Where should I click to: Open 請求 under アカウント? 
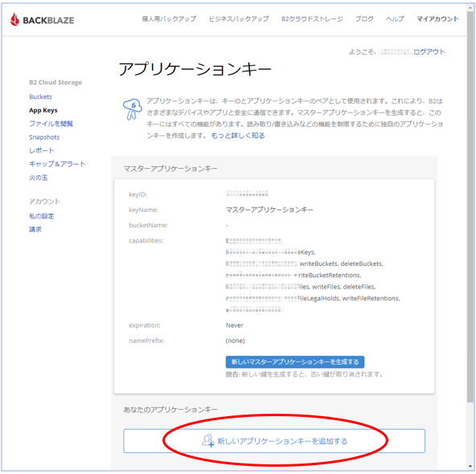[x=35, y=230]
